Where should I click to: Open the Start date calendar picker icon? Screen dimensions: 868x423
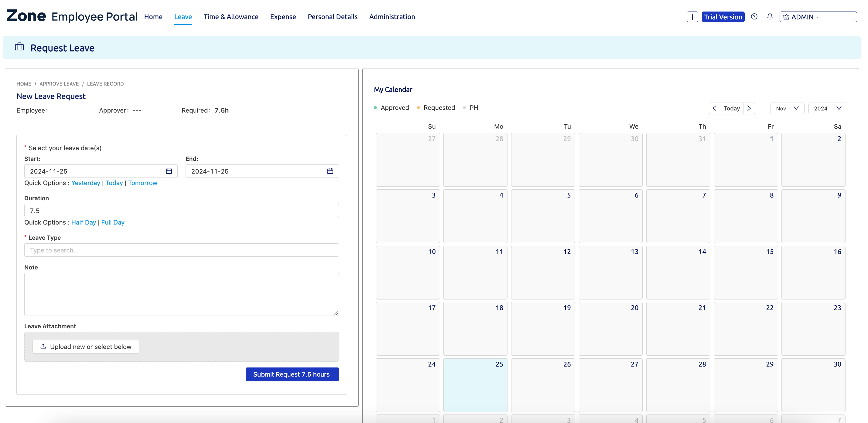169,171
